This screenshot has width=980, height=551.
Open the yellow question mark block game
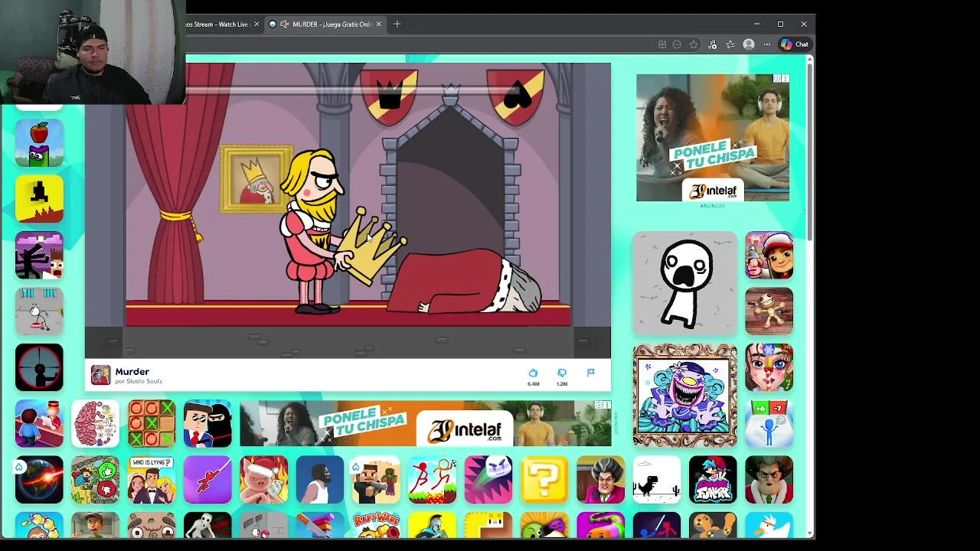[x=544, y=480]
